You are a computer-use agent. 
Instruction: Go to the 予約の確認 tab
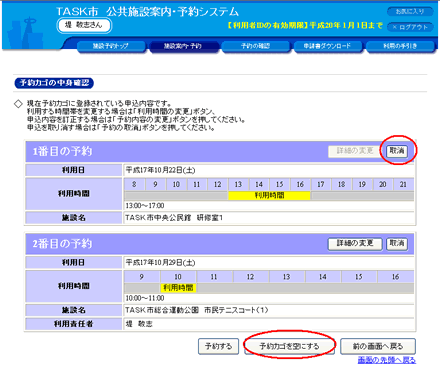coord(255,46)
